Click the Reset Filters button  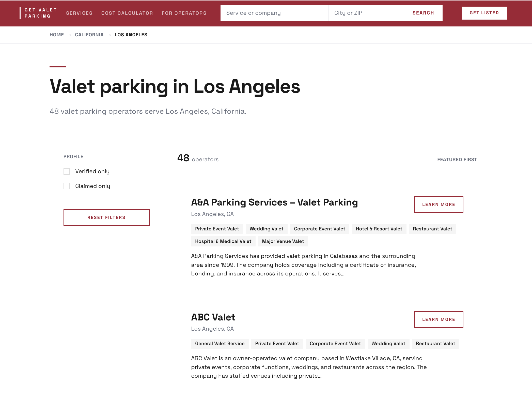pos(106,217)
